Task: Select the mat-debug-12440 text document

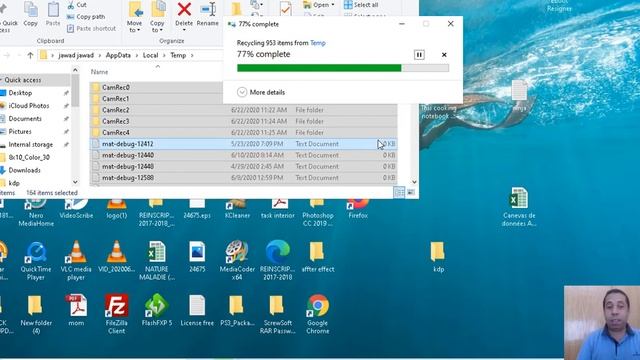Action: (x=243, y=155)
